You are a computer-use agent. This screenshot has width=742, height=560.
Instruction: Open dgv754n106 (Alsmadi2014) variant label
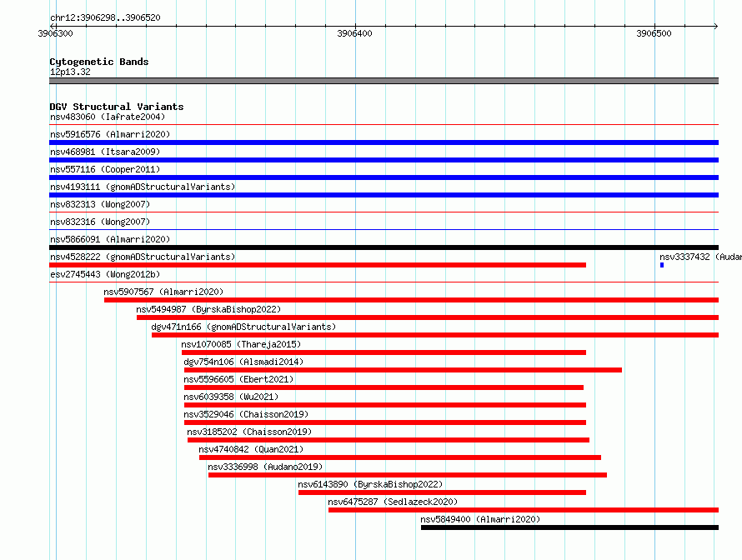[243, 362]
